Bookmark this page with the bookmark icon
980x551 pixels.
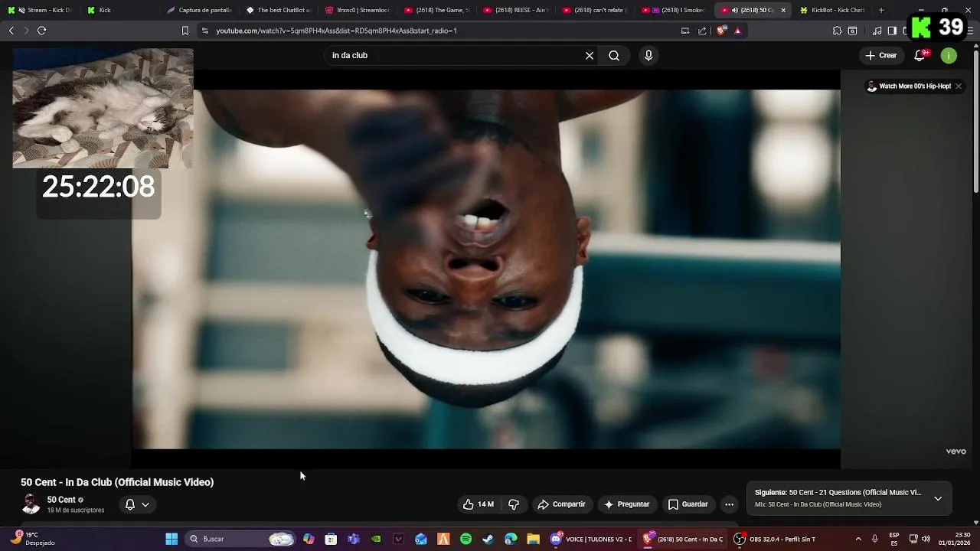click(185, 31)
